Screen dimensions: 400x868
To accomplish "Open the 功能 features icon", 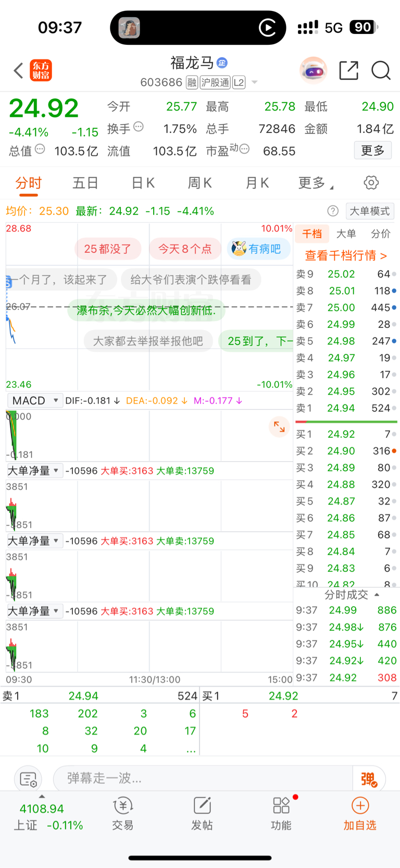I will coord(281,813).
